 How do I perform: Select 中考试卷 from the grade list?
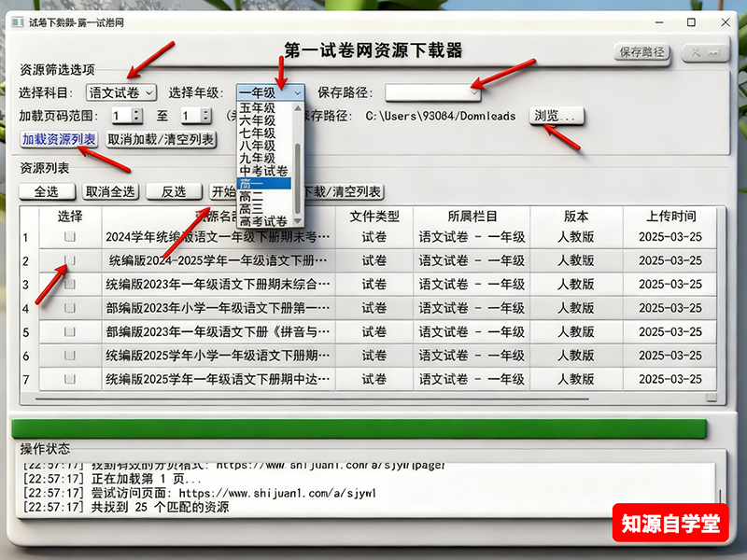(260, 171)
